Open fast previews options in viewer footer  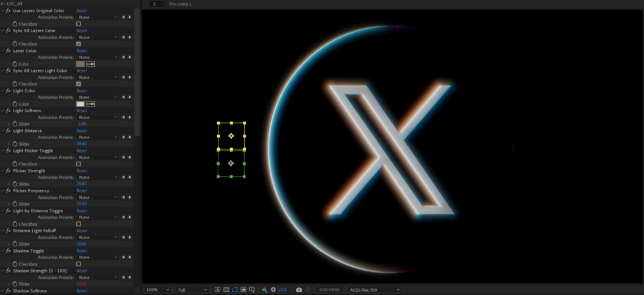click(x=218, y=290)
